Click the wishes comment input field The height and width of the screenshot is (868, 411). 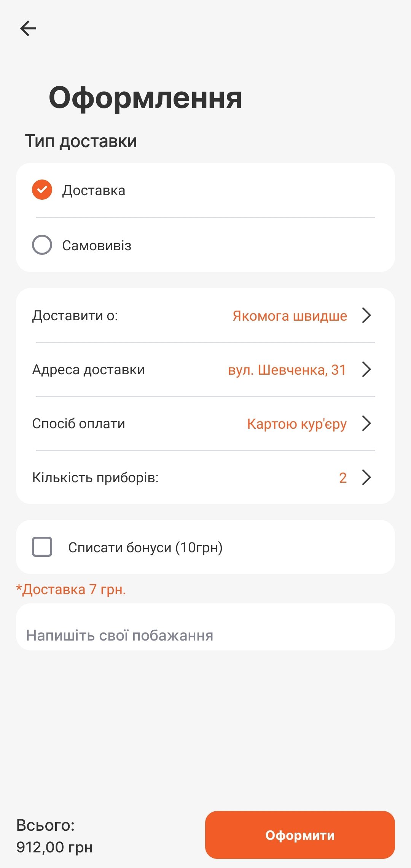205,634
